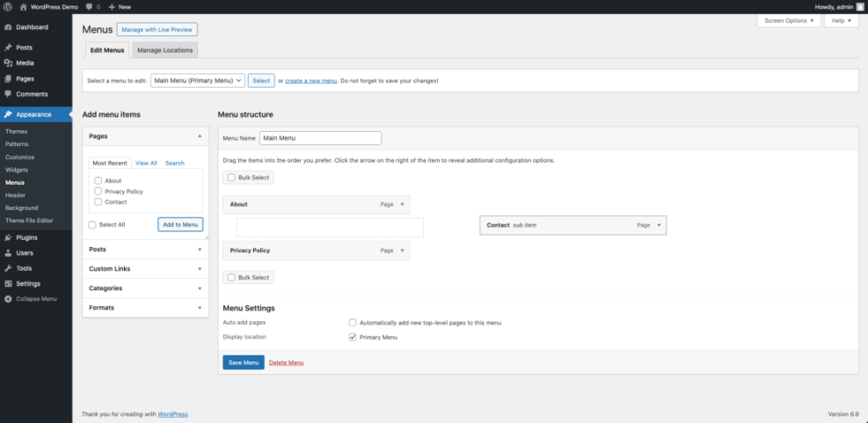Open the Screen Options dropdown
The image size is (868, 423).
(x=789, y=20)
